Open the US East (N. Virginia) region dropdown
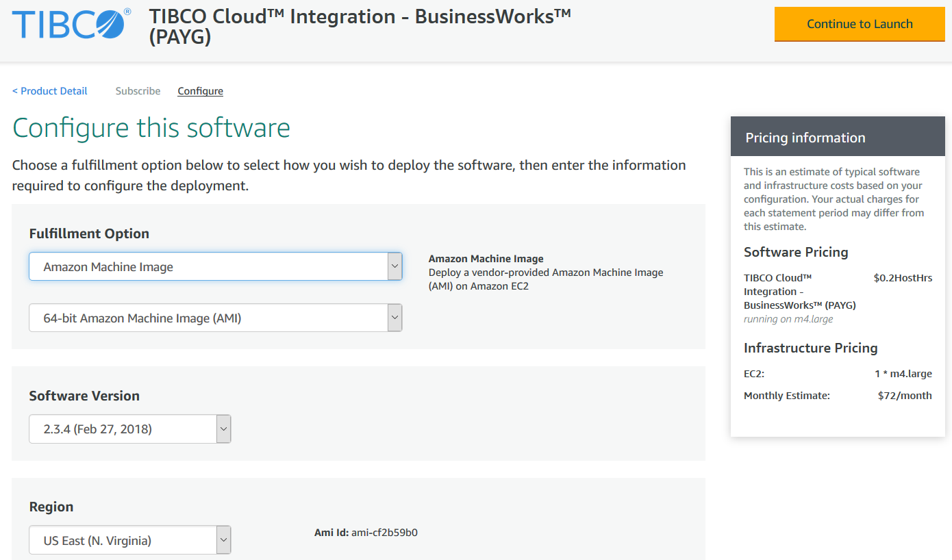Viewport: 952px width, 560px height. coord(122,540)
